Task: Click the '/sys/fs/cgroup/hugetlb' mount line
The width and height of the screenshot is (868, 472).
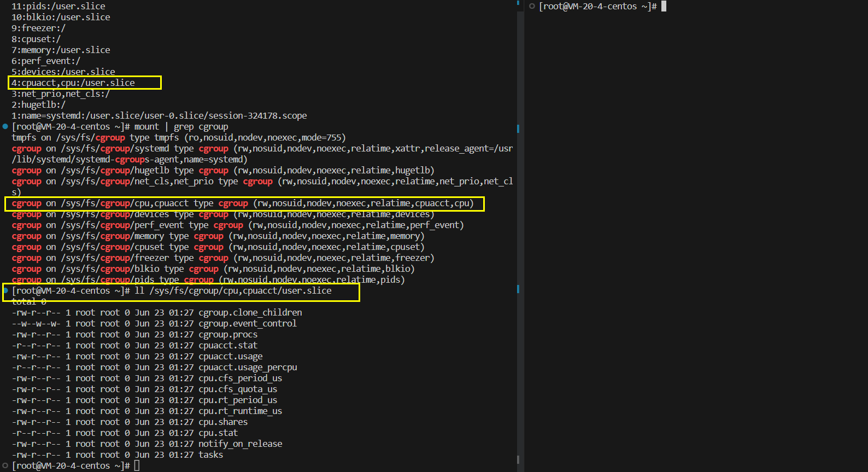Action: (223, 170)
